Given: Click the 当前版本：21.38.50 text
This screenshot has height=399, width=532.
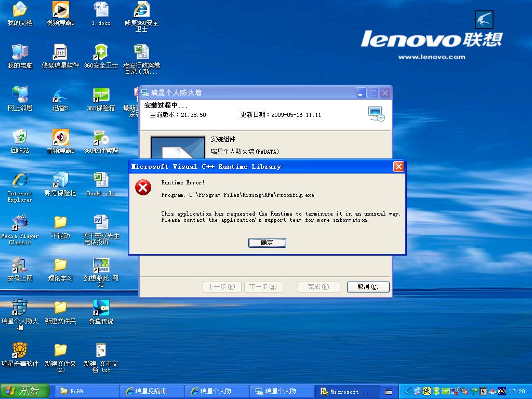Looking at the screenshot, I should pos(178,115).
